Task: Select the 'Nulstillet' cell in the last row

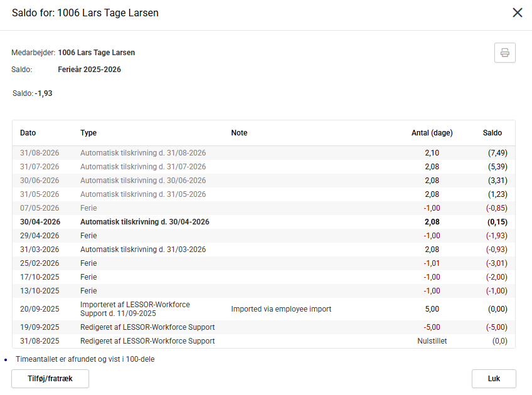Action: (x=432, y=341)
